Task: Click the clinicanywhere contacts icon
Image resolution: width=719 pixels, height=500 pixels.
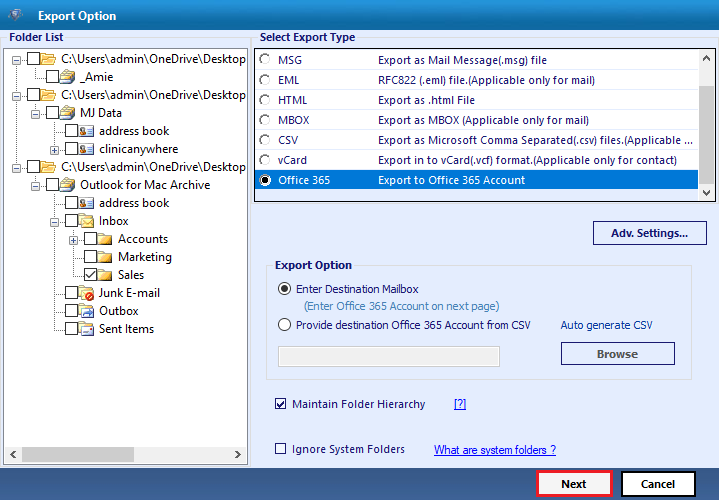Action: [86, 149]
